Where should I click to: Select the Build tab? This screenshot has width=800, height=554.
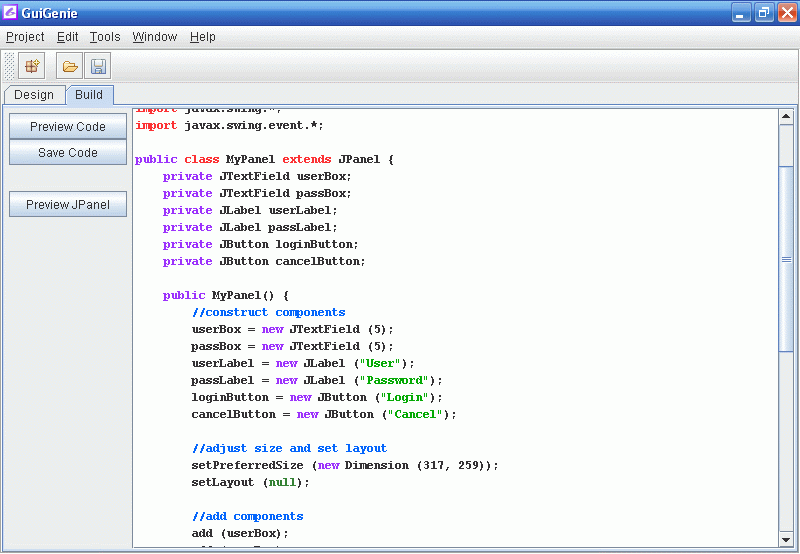(89, 95)
